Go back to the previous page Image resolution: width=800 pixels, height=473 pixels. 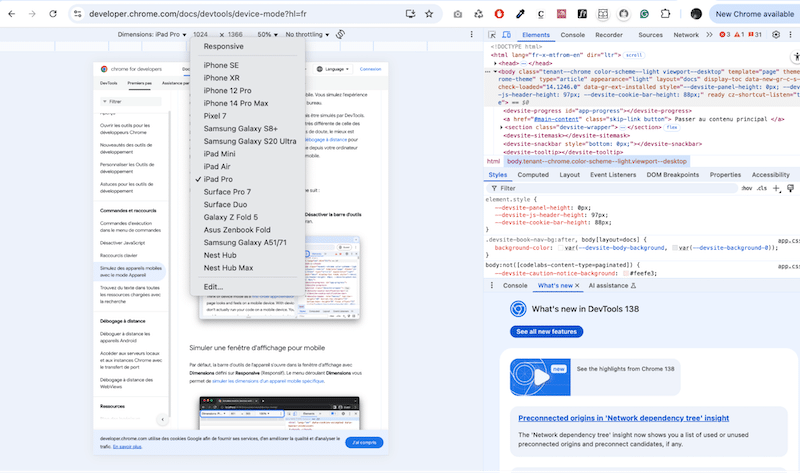click(x=12, y=14)
